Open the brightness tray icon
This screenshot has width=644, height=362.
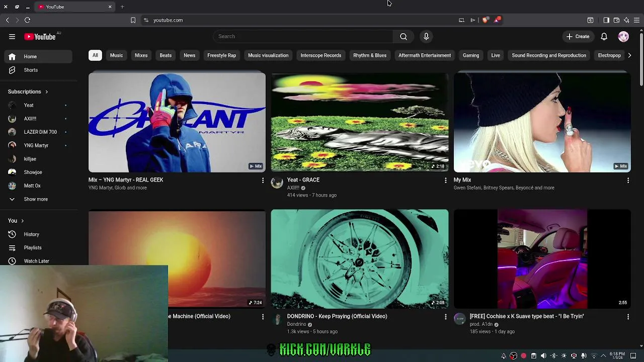563,356
